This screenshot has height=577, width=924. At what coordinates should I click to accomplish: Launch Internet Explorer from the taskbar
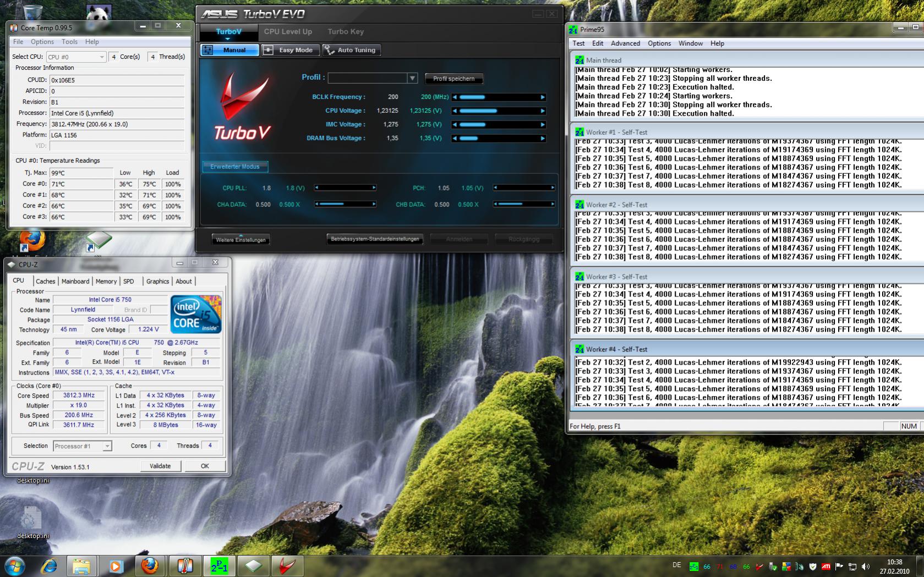pos(48,566)
